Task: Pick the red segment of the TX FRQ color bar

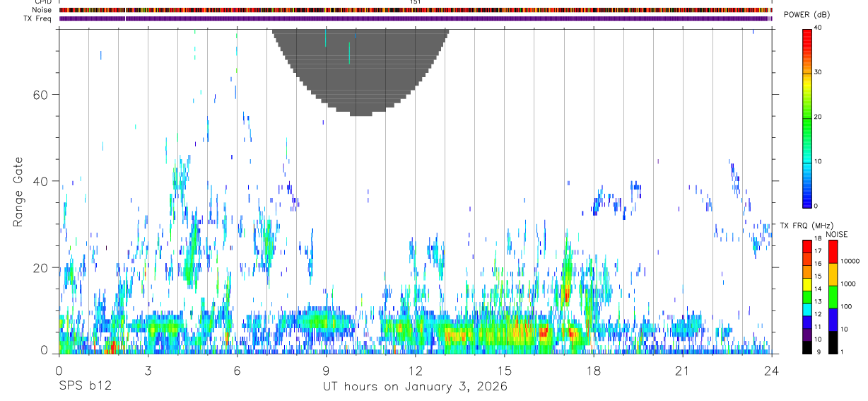Action: click(x=807, y=247)
